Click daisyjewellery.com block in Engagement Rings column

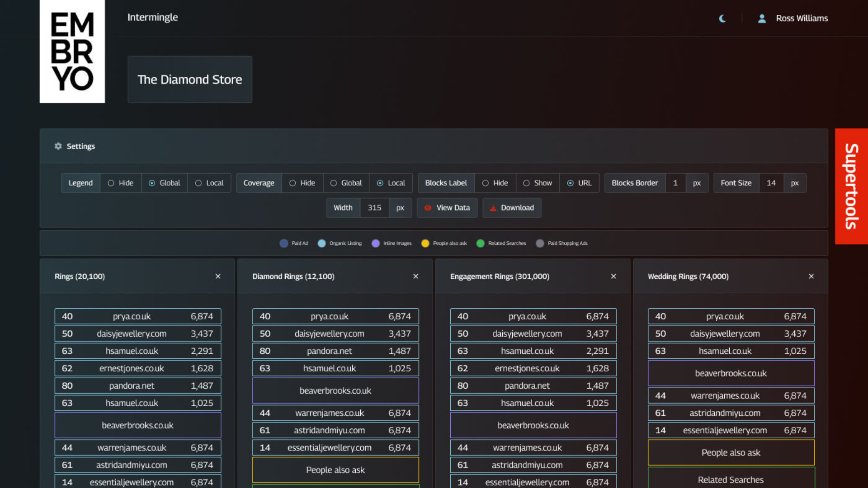click(x=533, y=333)
